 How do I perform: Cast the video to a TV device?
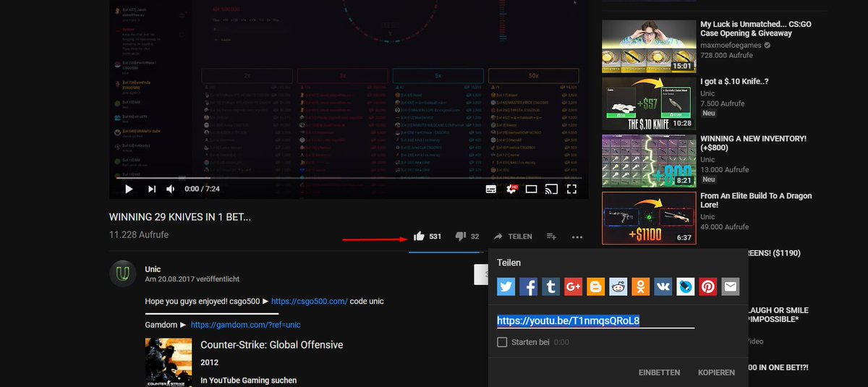[551, 189]
